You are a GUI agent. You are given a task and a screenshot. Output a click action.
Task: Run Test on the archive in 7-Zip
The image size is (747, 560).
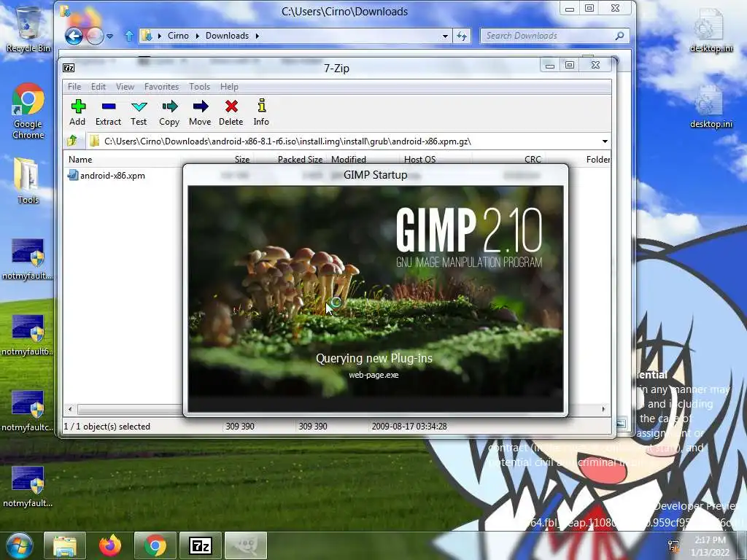139,113
